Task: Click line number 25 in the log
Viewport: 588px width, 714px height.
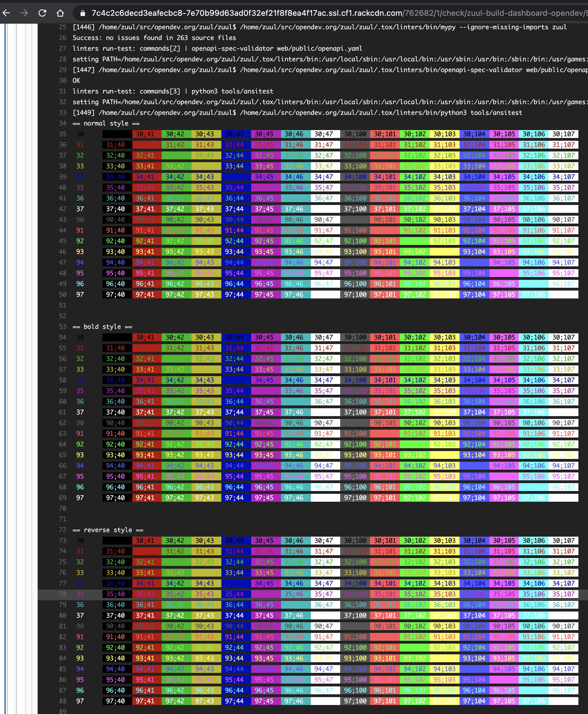Action: (63, 27)
